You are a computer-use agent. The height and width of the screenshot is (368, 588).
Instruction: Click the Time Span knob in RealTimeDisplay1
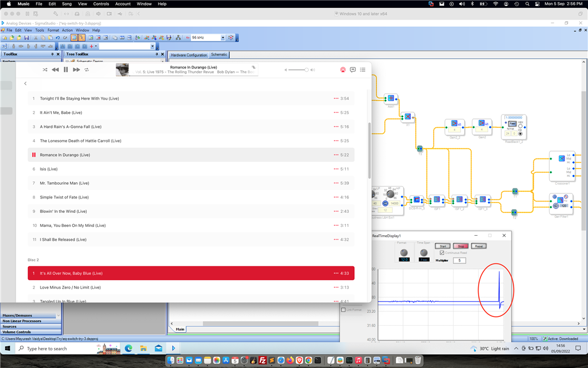tap(424, 252)
